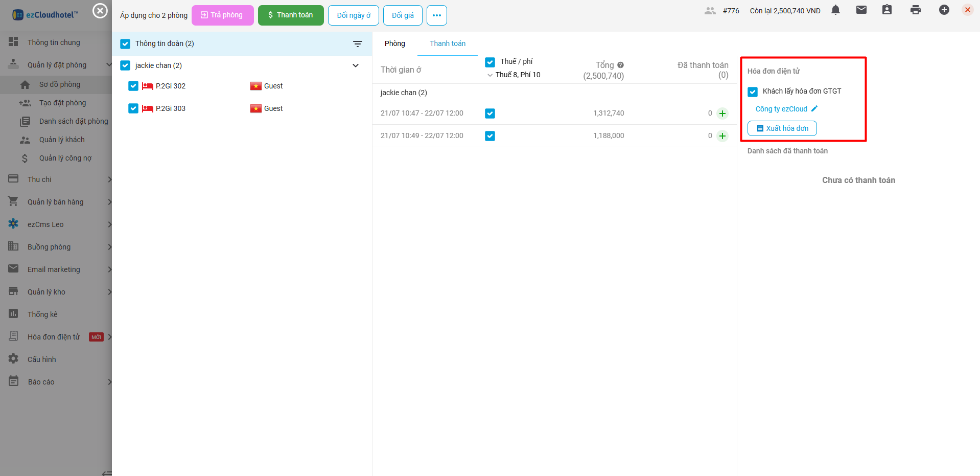The image size is (980, 476).
Task: Add payment for the 1,312,740 row
Action: point(722,114)
